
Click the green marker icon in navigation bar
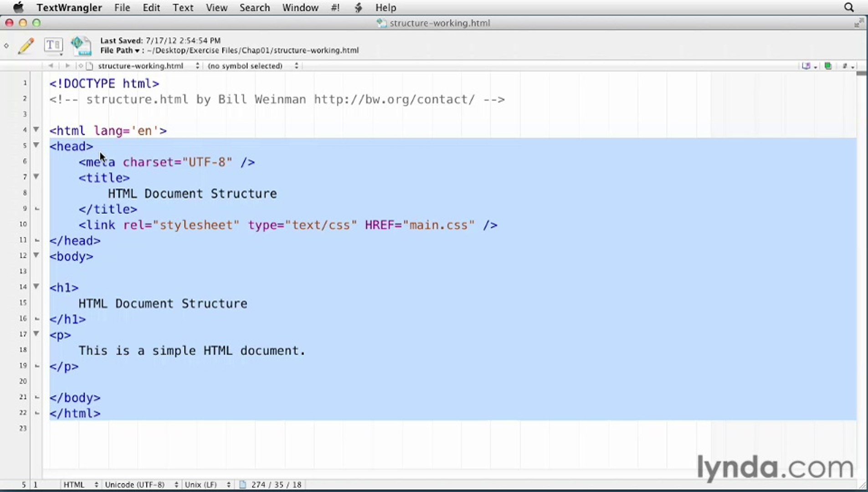pos(828,66)
